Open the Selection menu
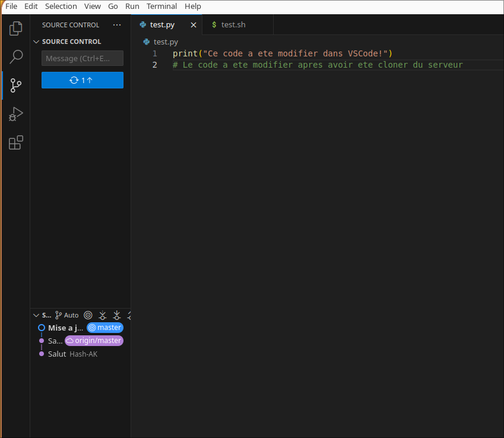This screenshot has height=438, width=504. [61, 6]
